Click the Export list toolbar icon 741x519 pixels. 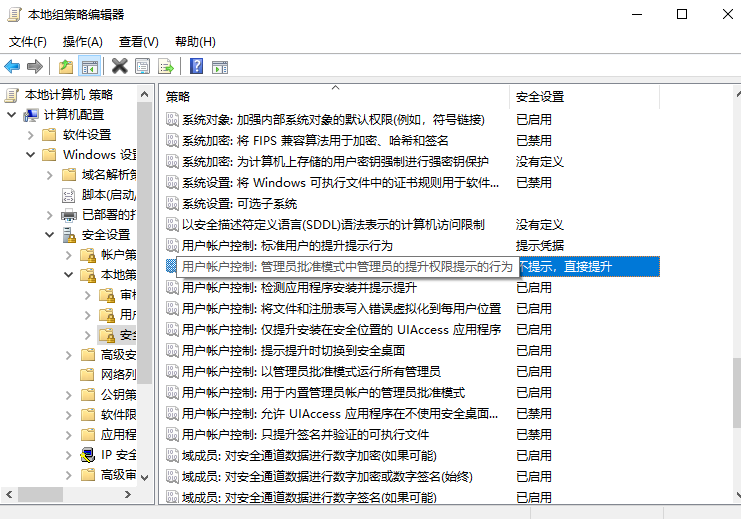[x=166, y=67]
